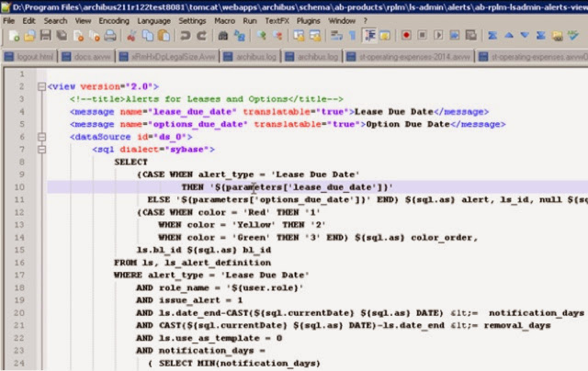
Task: Open the Encoding menu
Action: [x=114, y=21]
